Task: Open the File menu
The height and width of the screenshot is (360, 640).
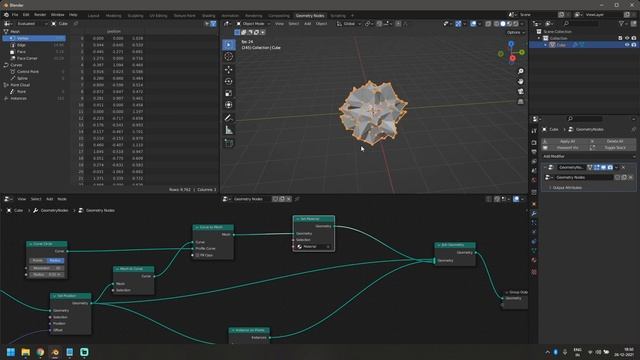Action: coord(15,15)
